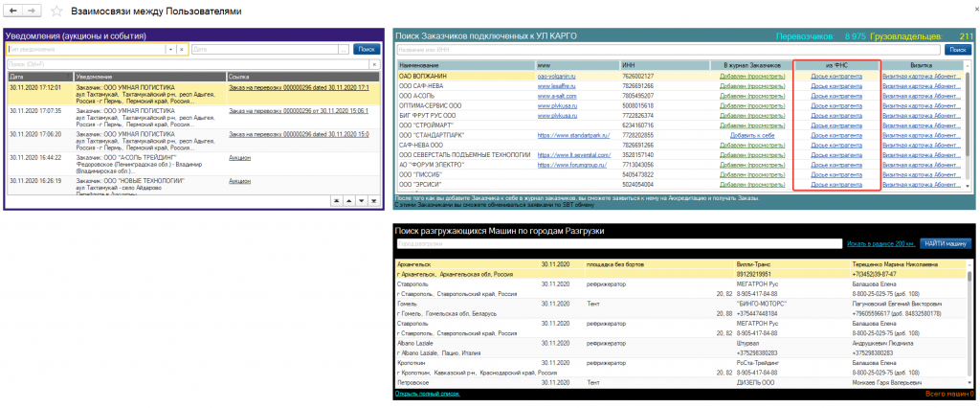Open Аукцион link for А-СОЛЬ ТРЕЙДИНГ notification

239,158
